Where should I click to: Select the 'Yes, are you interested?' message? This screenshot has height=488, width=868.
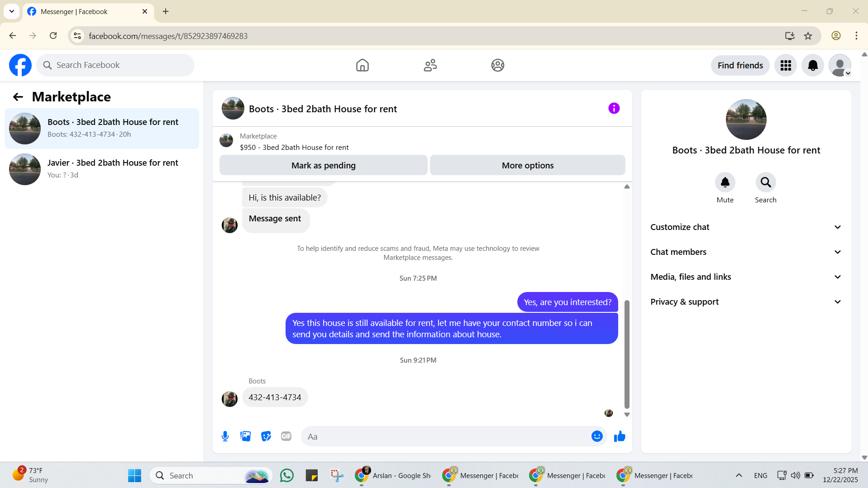[x=568, y=302]
